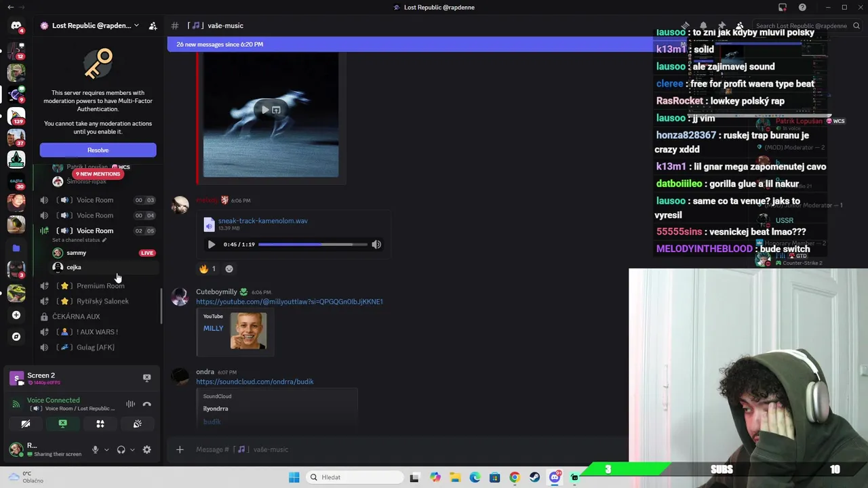Open weather widget 0°C Oblačno

pos(26,477)
